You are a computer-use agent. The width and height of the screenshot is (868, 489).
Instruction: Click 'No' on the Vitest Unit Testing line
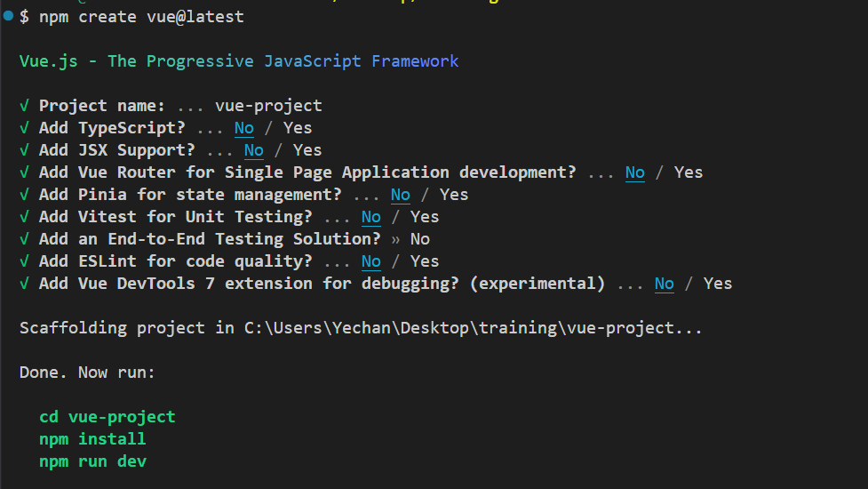[x=370, y=217]
